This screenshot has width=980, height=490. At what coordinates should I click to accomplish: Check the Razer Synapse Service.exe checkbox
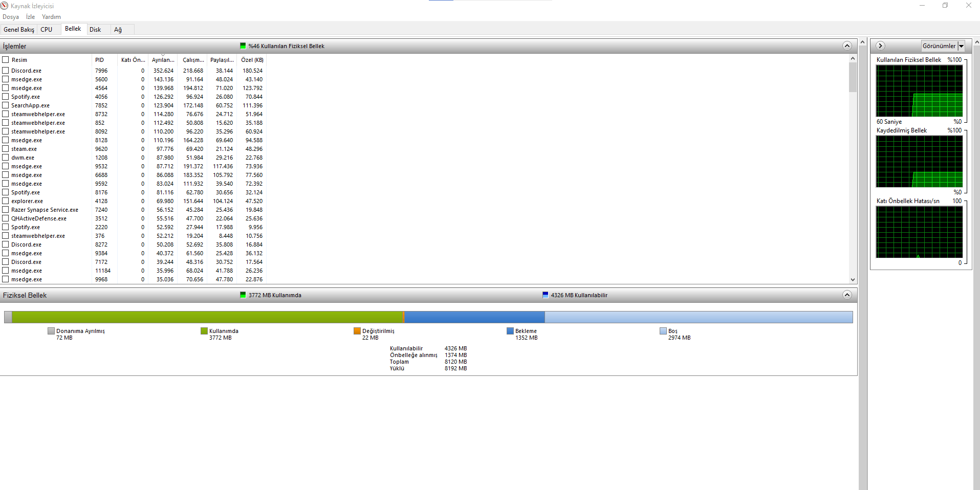pos(6,210)
